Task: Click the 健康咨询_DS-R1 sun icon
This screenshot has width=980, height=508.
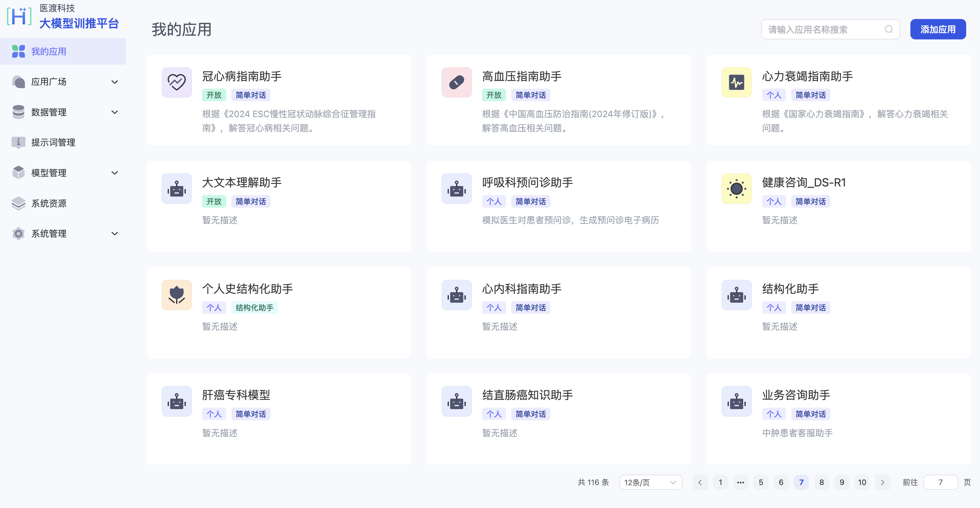Action: (737, 189)
